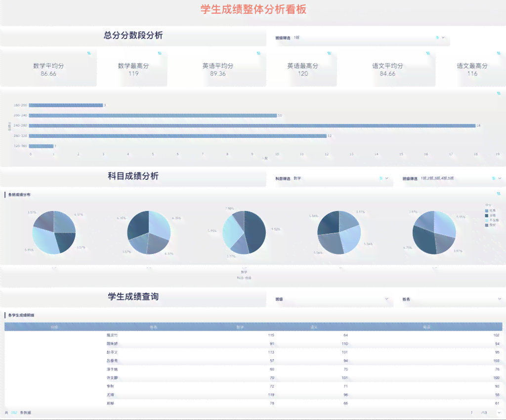Click bar for 160-200 score range
The width and height of the screenshot is (506, 420).
(x=66, y=105)
